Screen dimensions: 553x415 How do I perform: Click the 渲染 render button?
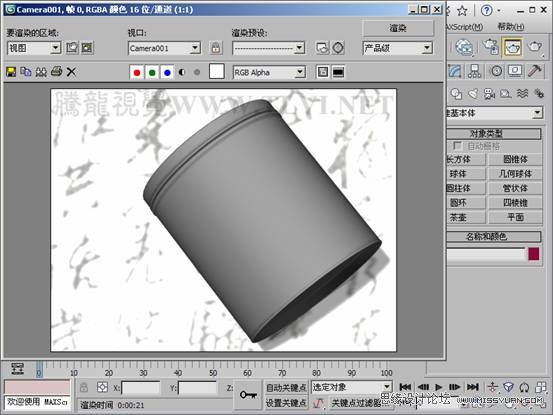398,28
